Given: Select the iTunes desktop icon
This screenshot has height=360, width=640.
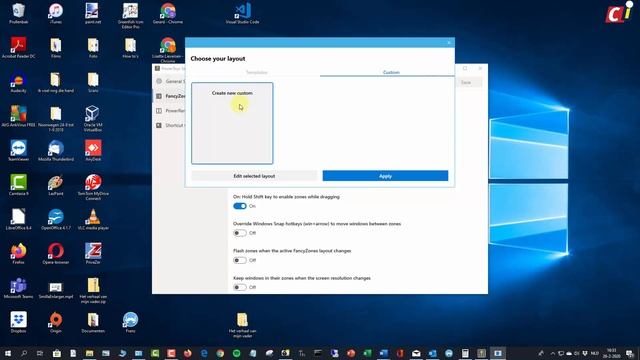Looking at the screenshot, I should (x=56, y=13).
